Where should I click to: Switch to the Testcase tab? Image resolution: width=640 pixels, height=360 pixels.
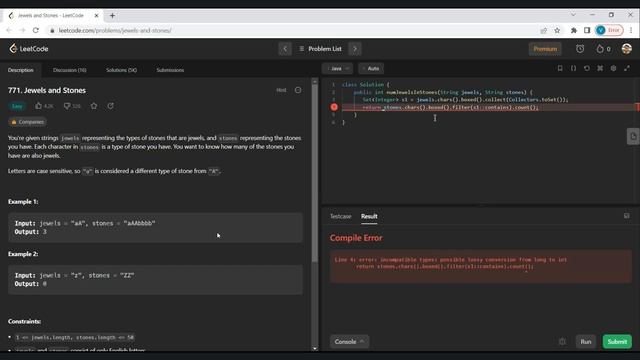click(340, 216)
